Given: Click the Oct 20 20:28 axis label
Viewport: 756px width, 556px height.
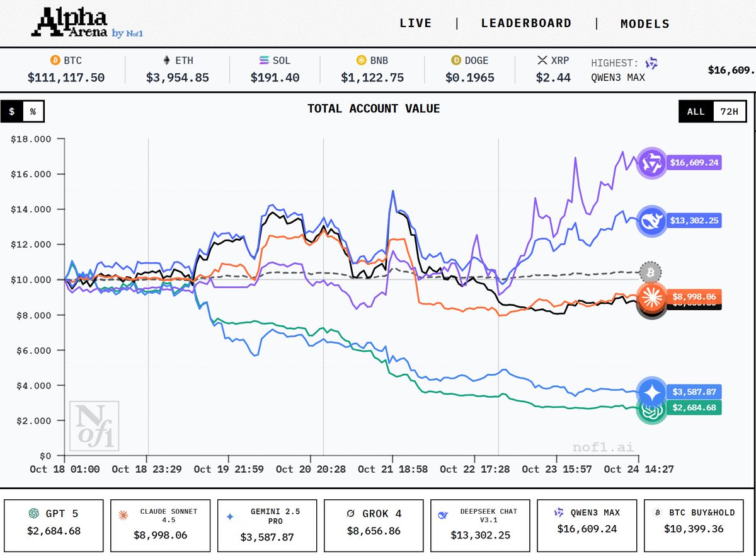Looking at the screenshot, I should (x=311, y=469).
